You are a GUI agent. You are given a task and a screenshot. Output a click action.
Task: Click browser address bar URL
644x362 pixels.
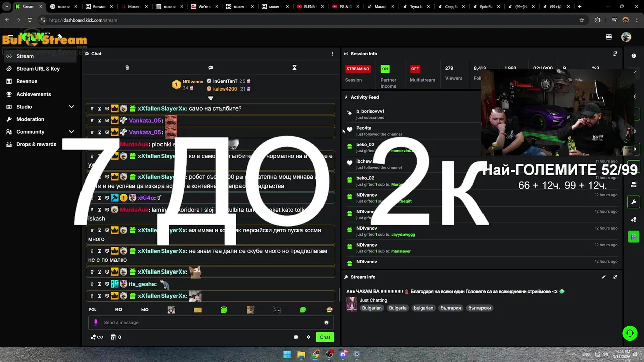click(83, 20)
